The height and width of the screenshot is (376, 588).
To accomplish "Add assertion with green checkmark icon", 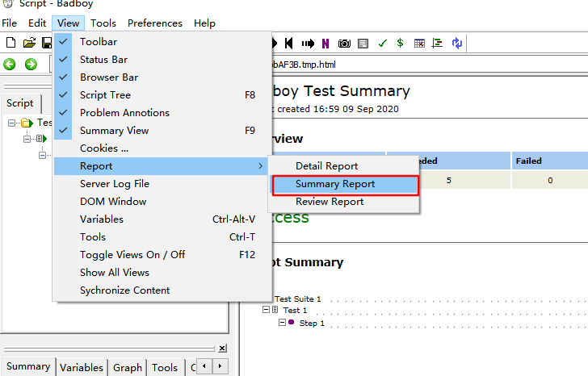I will (382, 44).
